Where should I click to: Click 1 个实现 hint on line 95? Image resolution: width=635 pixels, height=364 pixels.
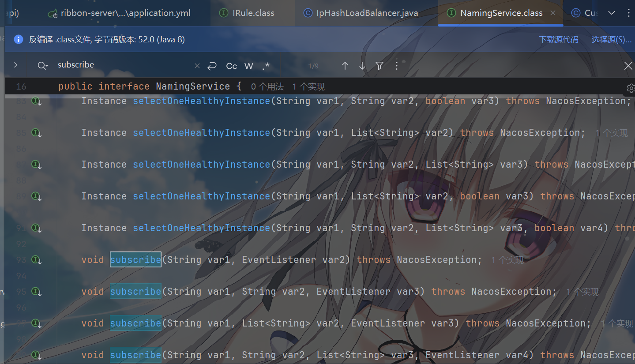click(x=582, y=292)
